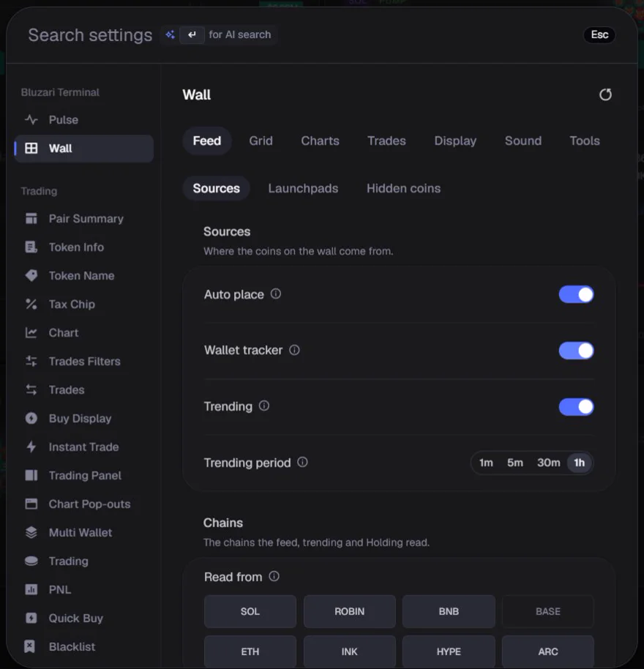The width and height of the screenshot is (644, 669).
Task: Open the Trades tab in Wall
Action: click(386, 141)
